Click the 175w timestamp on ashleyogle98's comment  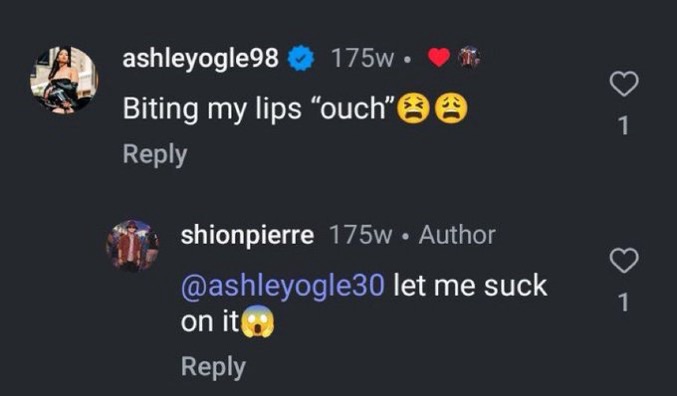tap(362, 58)
